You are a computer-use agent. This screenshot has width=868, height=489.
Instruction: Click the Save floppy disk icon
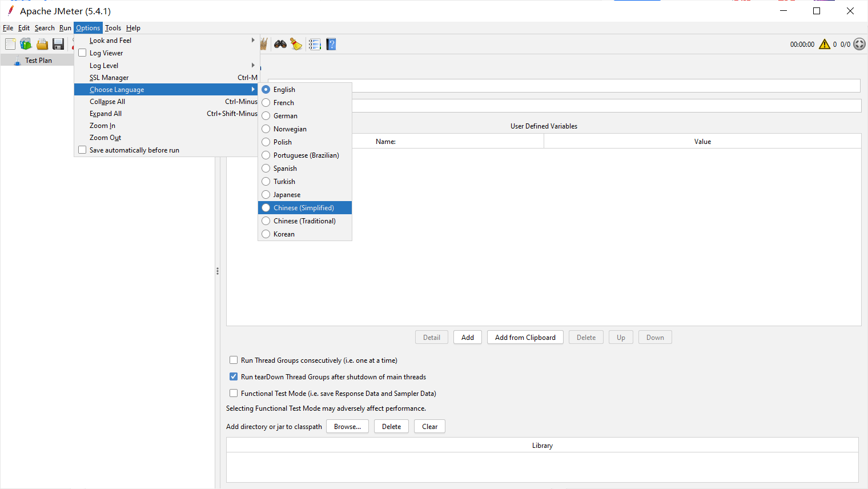[x=58, y=44]
